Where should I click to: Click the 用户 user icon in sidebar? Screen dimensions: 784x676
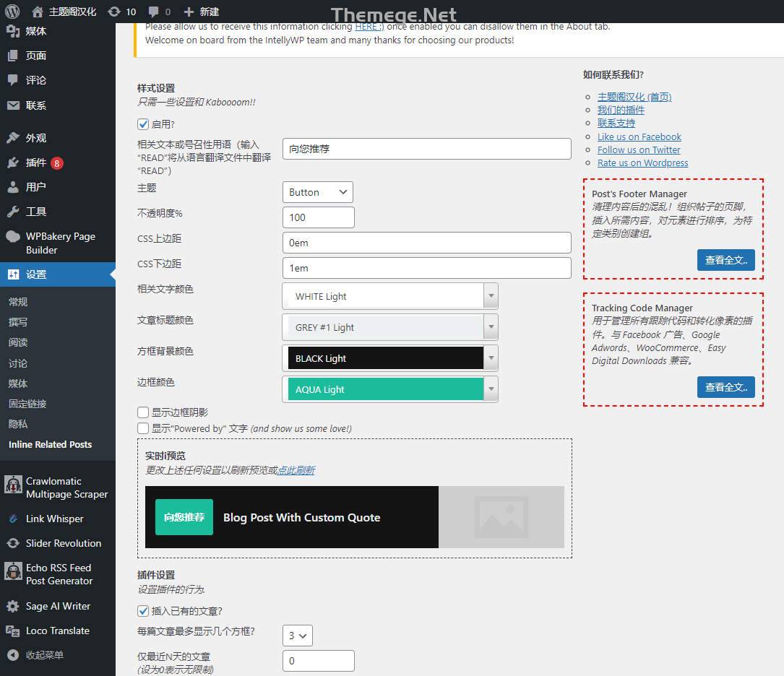pyautogui.click(x=13, y=187)
